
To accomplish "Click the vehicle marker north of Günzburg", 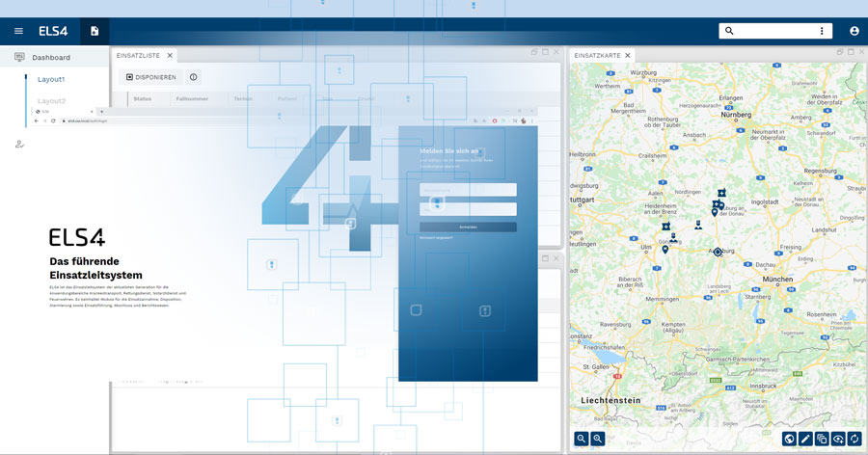I will coord(665,227).
